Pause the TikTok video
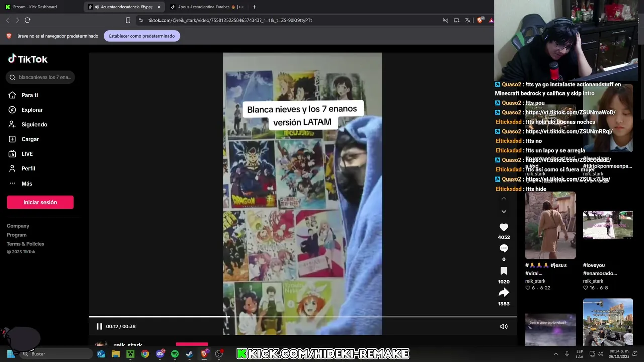The image size is (644, 362). (x=99, y=326)
